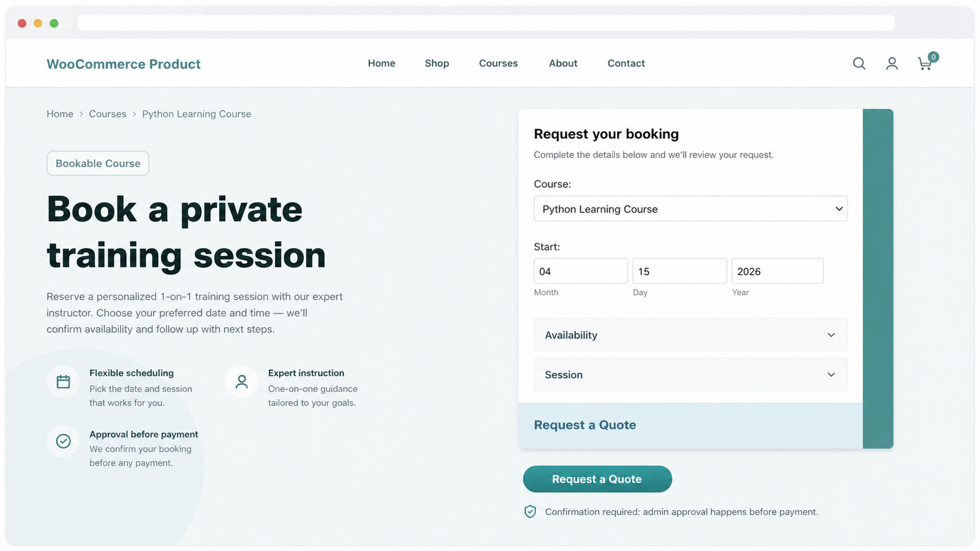Image resolution: width=980 pixels, height=551 pixels.
Task: Focus the Year input field
Action: coord(778,271)
